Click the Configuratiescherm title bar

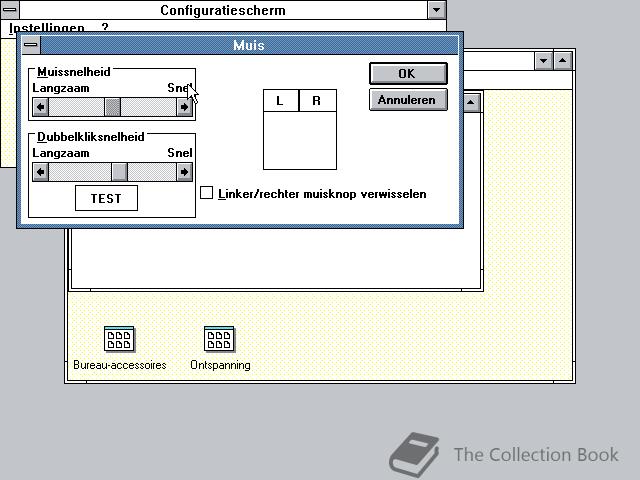[223, 10]
